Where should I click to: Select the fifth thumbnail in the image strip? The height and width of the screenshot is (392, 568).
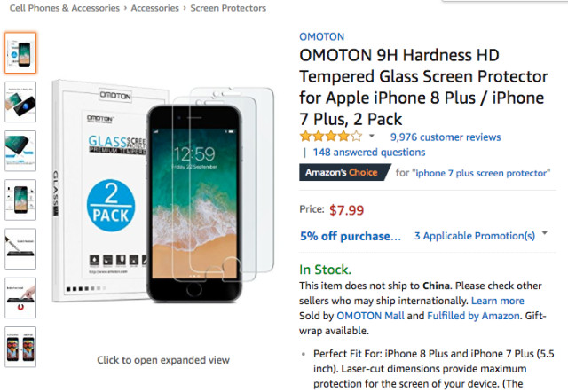coord(20,248)
